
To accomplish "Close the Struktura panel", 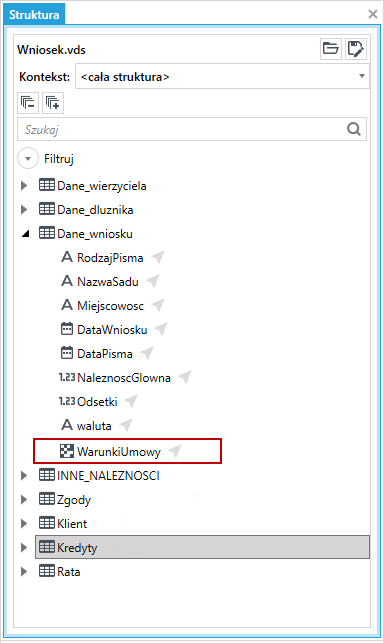I will pos(373,14).
